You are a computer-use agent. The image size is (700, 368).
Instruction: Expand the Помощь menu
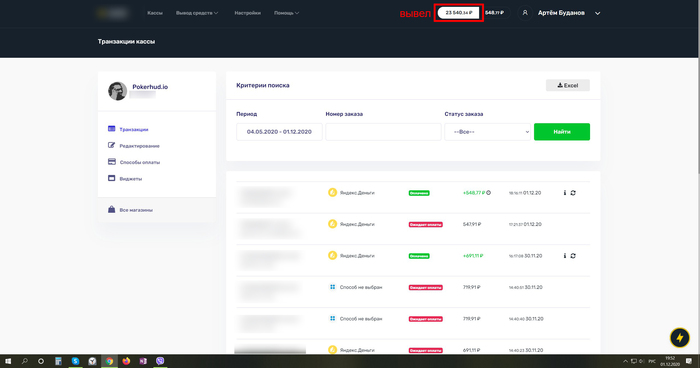click(286, 13)
